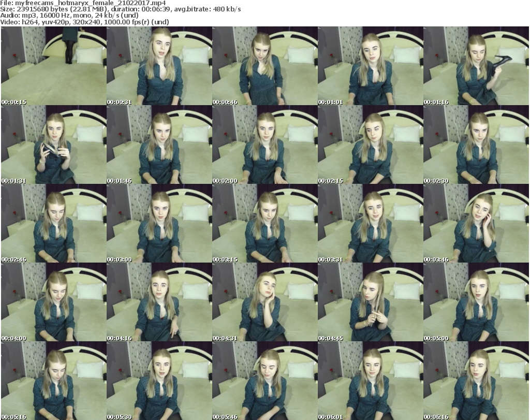Click the 'Audio: mp3, 16000 Hz' header line

[69, 16]
